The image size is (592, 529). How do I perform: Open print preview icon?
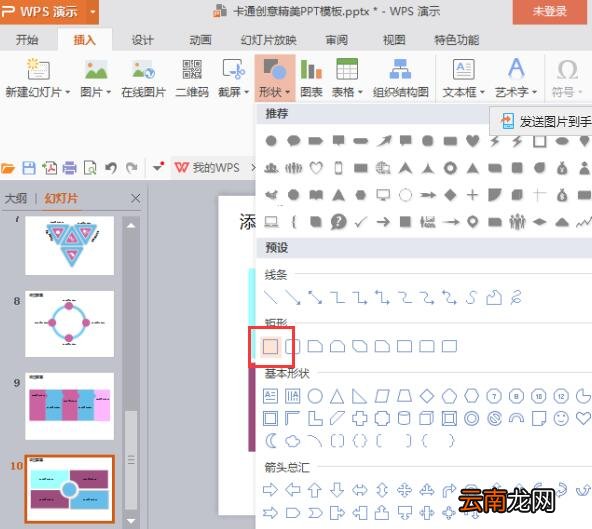pos(90,168)
